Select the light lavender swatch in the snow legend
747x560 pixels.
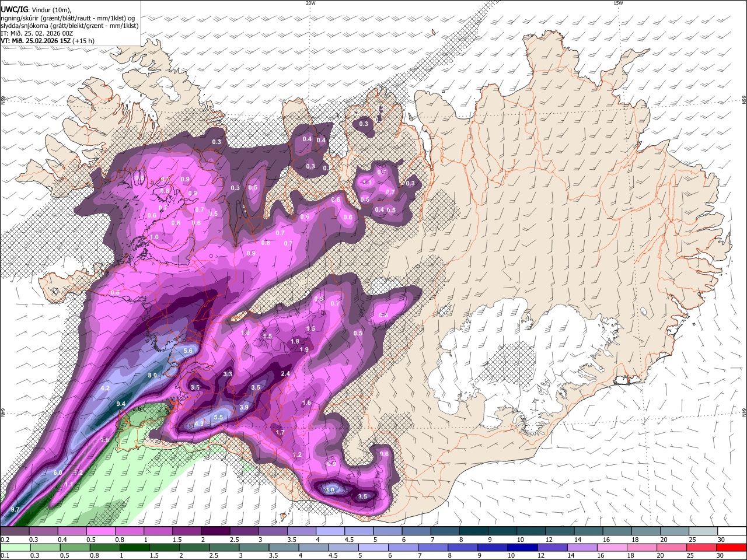(330, 531)
